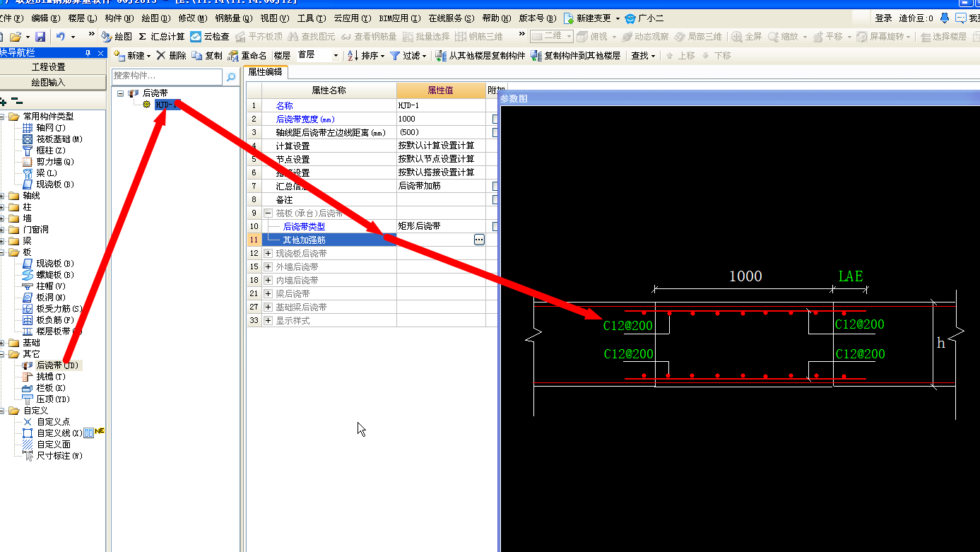Click the save file toolbar icon

point(40,36)
